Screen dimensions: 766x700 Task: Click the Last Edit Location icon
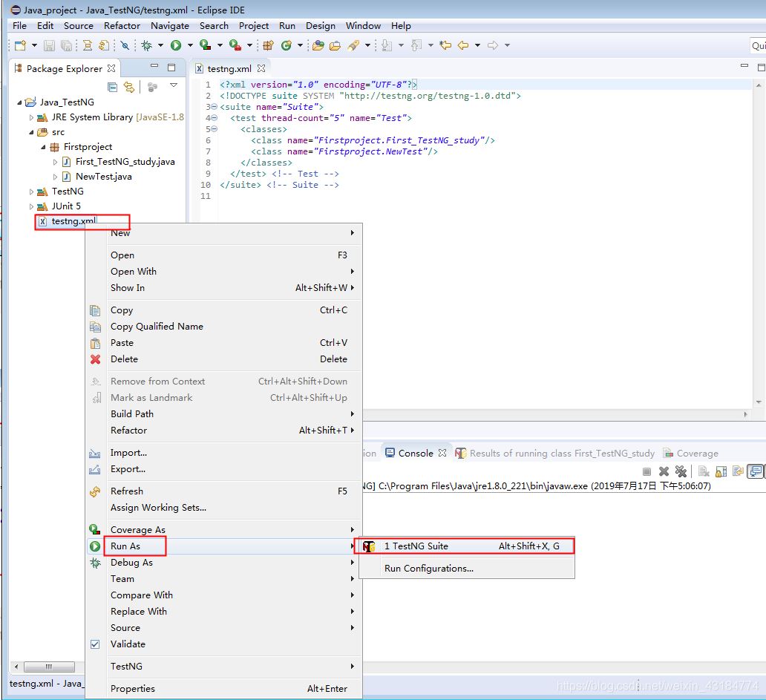pos(445,45)
